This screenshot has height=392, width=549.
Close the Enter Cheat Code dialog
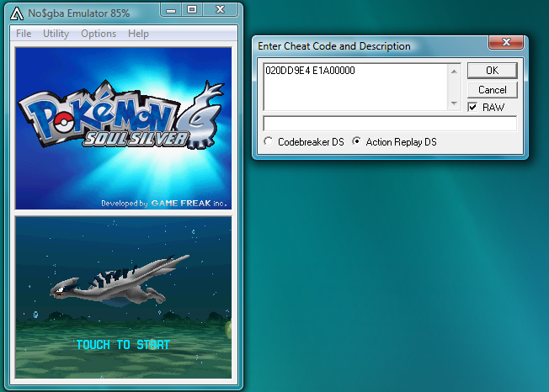point(506,42)
